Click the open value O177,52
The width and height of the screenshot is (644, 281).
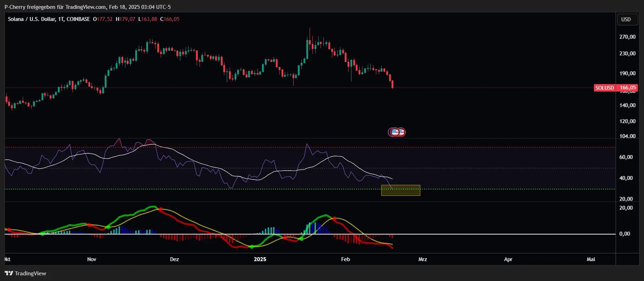103,19
